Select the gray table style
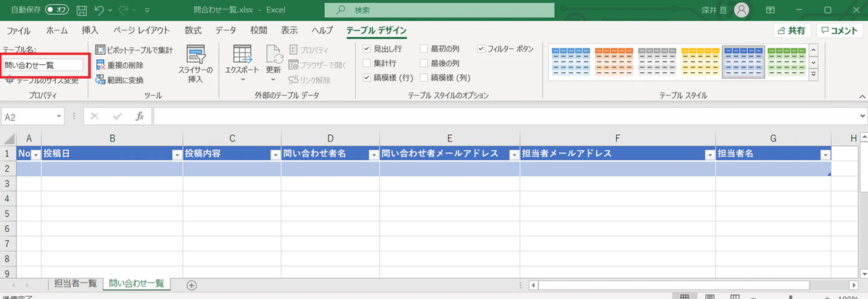868x299 pixels. coord(657,64)
